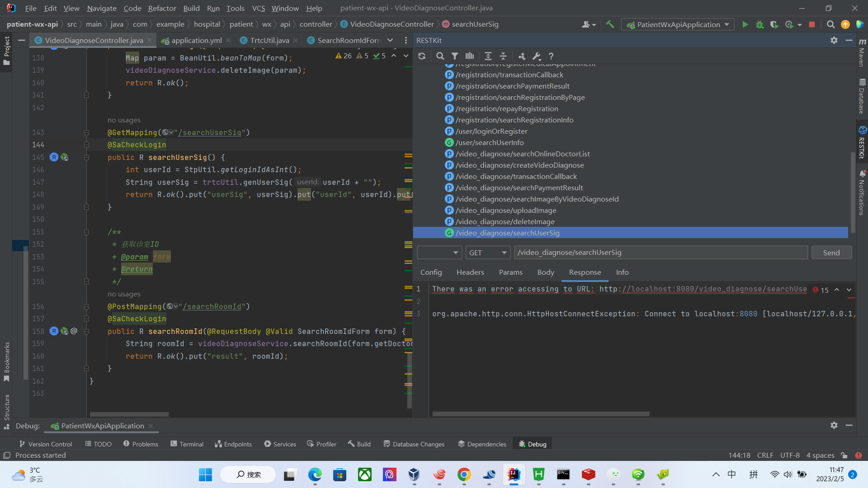Open the GET HTTP method dropdown
868x488 pixels.
pos(488,253)
